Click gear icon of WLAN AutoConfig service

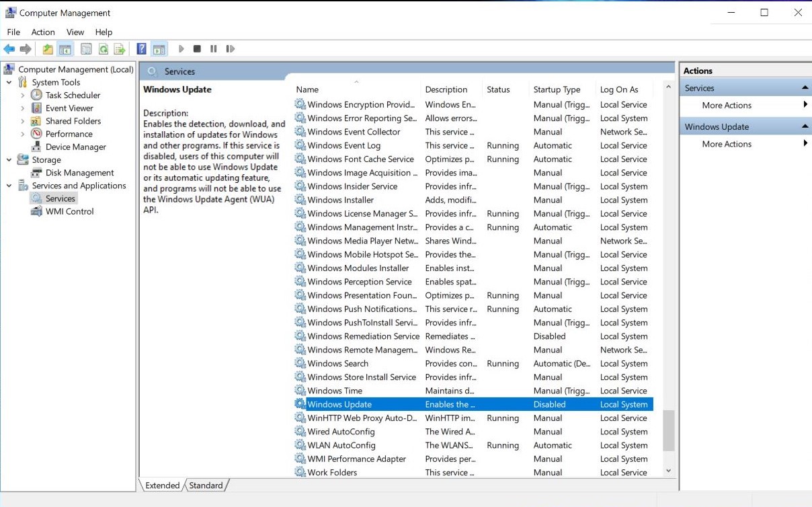click(x=300, y=445)
